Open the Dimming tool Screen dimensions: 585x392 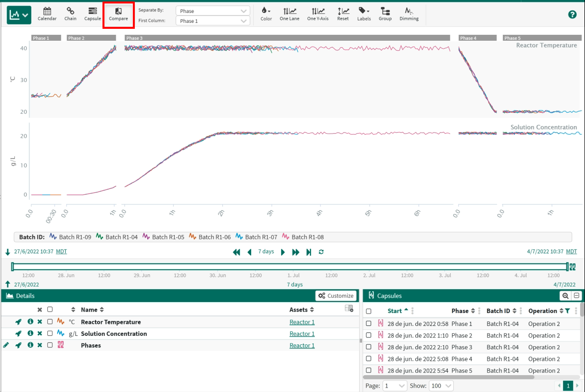pyautogui.click(x=409, y=14)
